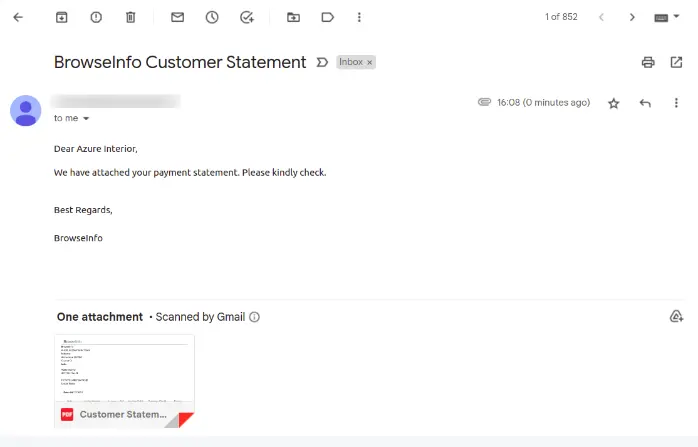Star this message

click(614, 103)
